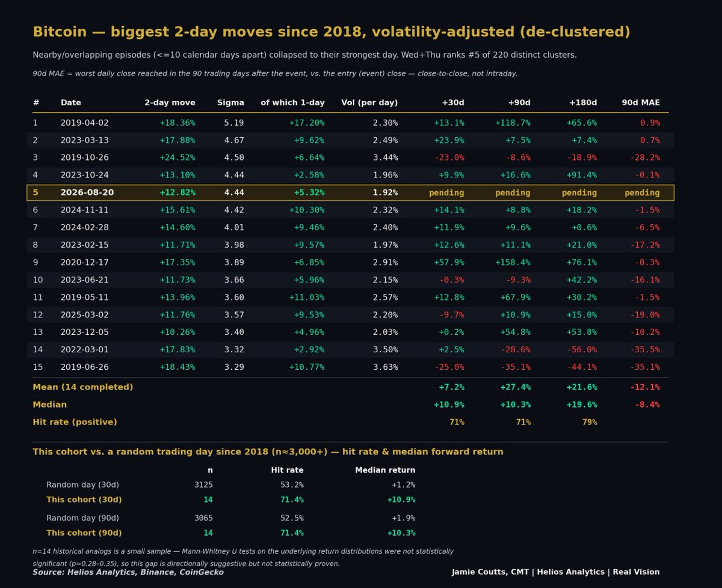This screenshot has height=588, width=722.
Task: Select the 'This cohort (90d)' row label
Action: coord(84,533)
